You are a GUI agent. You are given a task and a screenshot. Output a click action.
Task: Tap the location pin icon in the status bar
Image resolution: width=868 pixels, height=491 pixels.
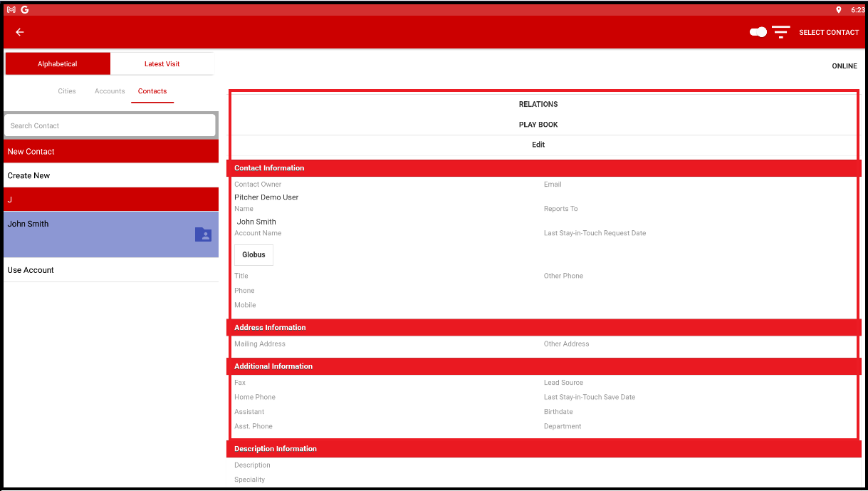[839, 9]
